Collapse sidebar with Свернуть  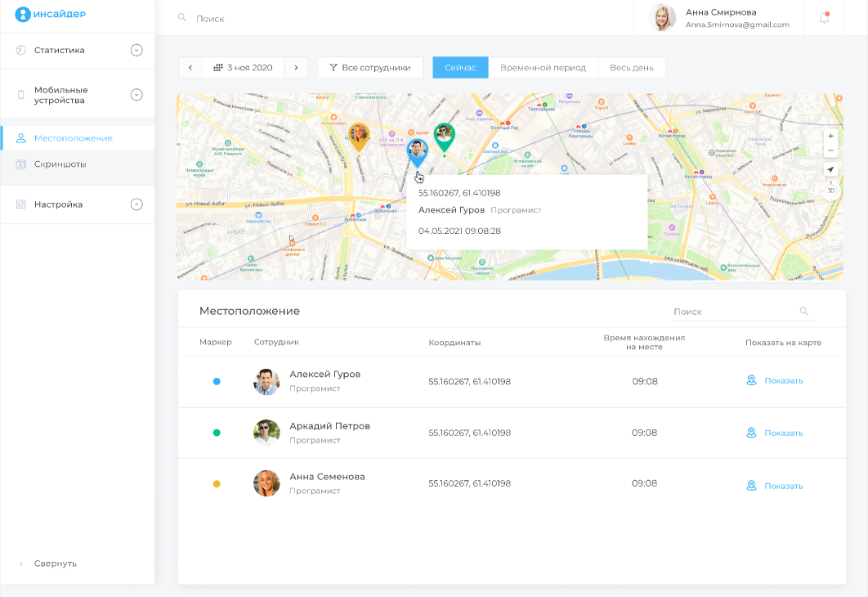click(x=55, y=563)
